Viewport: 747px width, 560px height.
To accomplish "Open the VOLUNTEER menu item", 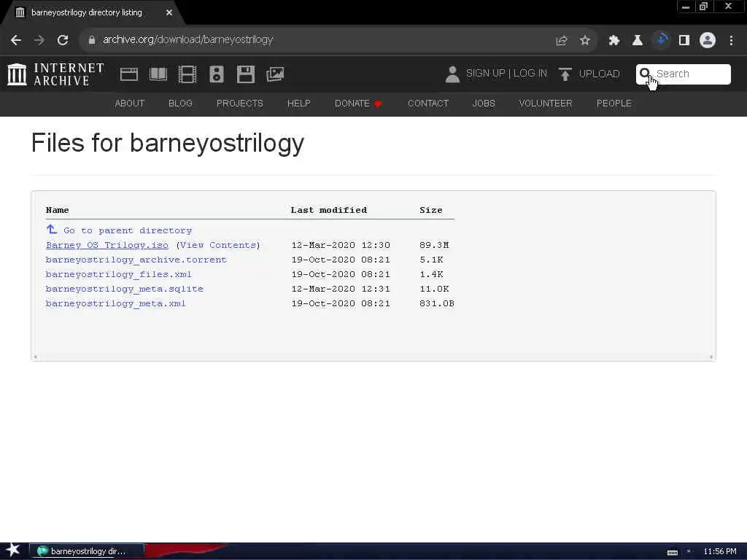I will click(x=546, y=104).
